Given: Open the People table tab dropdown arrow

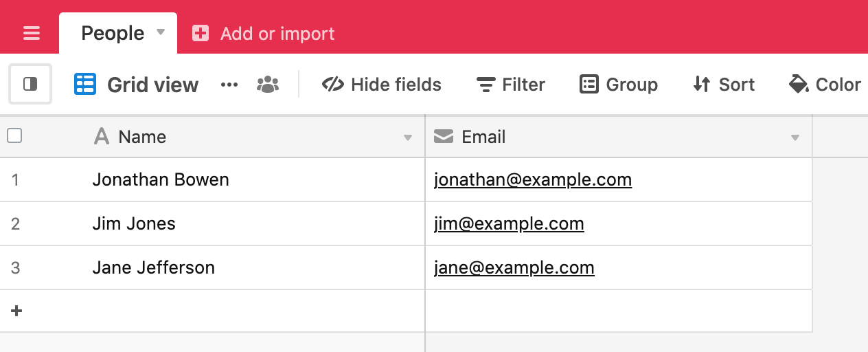Looking at the screenshot, I should (161, 32).
